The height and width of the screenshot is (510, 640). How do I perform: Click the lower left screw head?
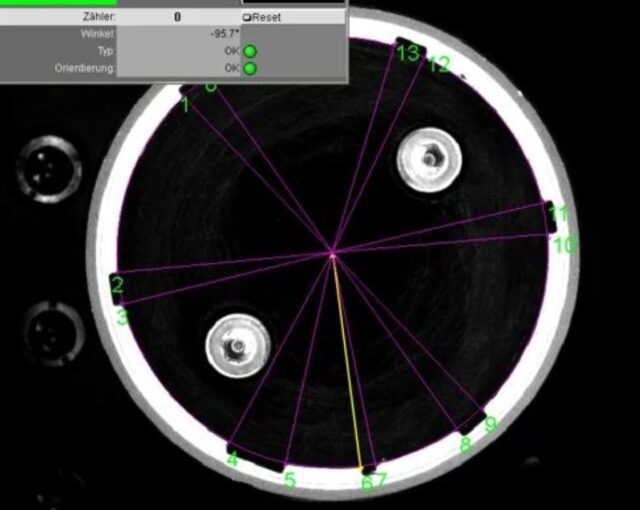238,346
